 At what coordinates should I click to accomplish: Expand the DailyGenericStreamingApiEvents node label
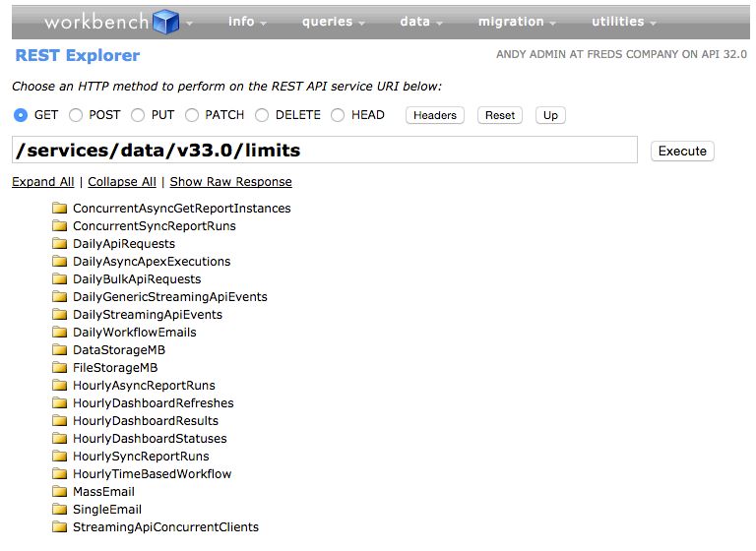coord(169,297)
